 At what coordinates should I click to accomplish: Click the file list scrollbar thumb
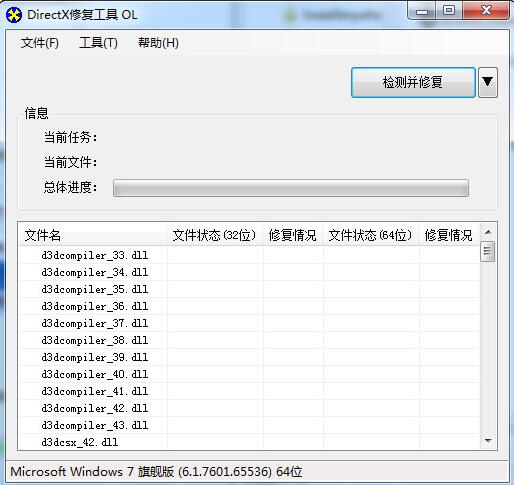point(488,251)
